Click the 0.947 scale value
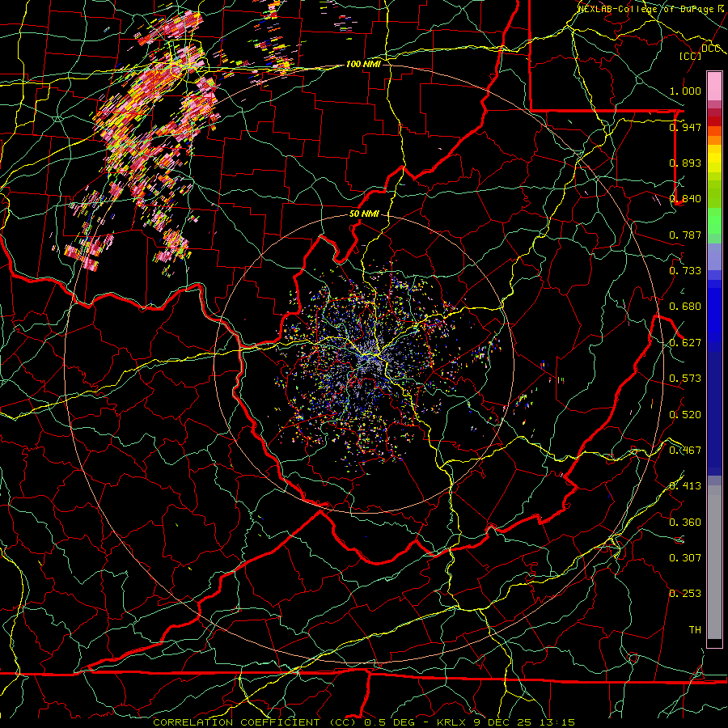728x728 pixels. tap(685, 127)
